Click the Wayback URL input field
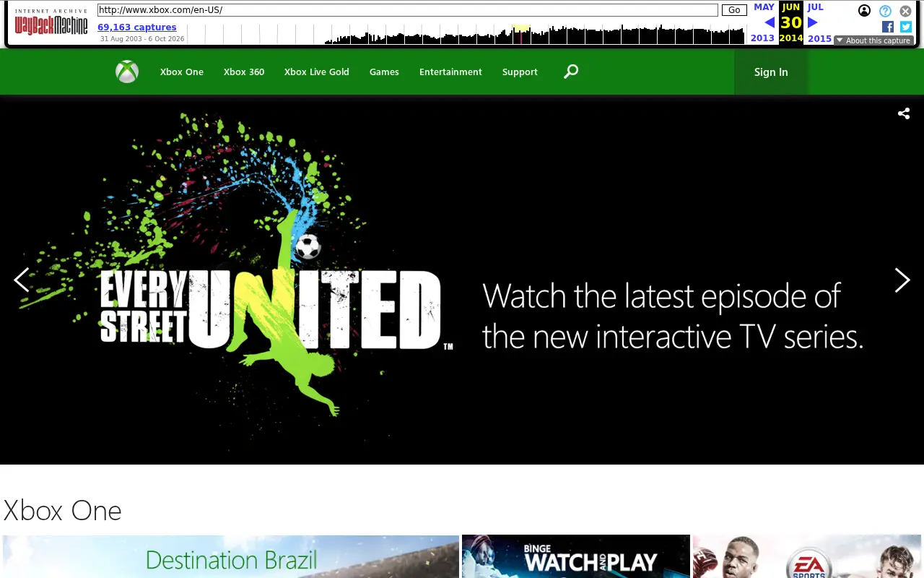Image resolution: width=924 pixels, height=578 pixels. coord(408,10)
